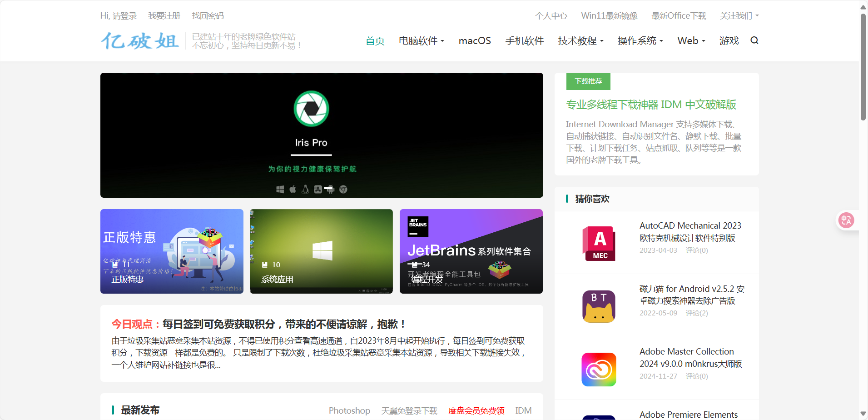Open the 个人中心 link
Viewport: 868px width, 420px height.
(551, 16)
